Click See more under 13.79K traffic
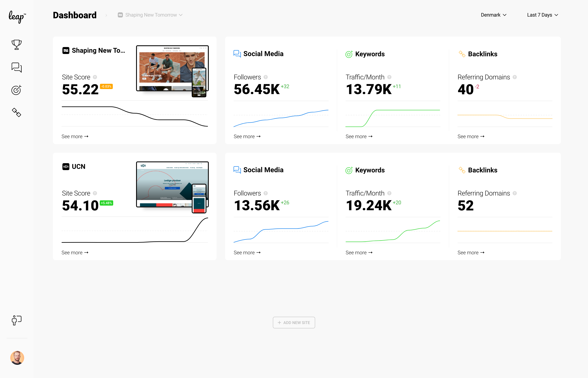The image size is (588, 378). coord(359,136)
